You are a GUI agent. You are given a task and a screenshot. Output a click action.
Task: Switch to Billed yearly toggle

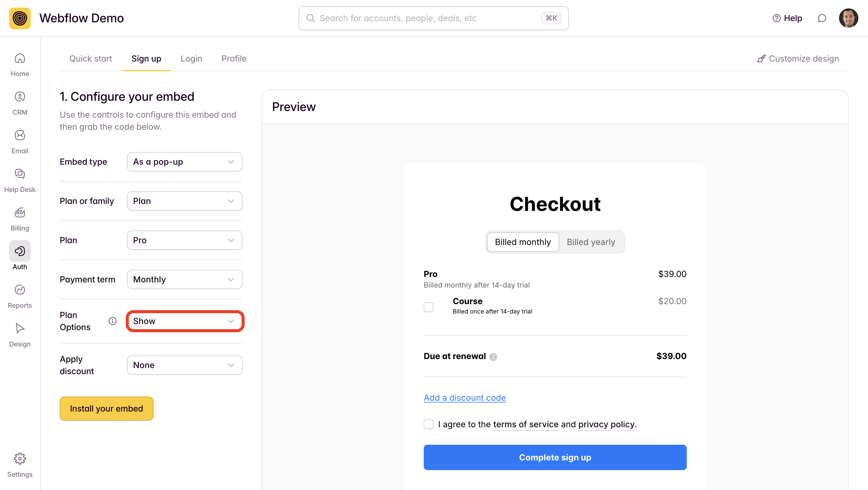tap(591, 242)
